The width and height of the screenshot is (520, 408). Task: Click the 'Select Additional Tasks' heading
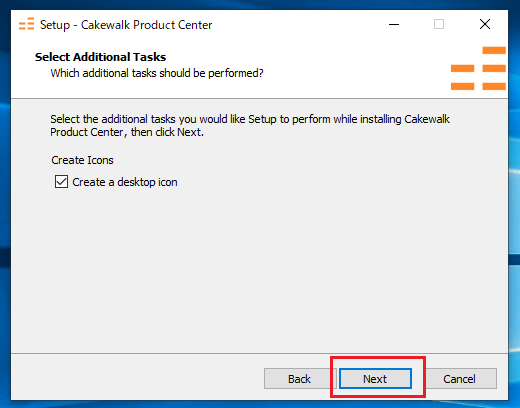point(100,57)
